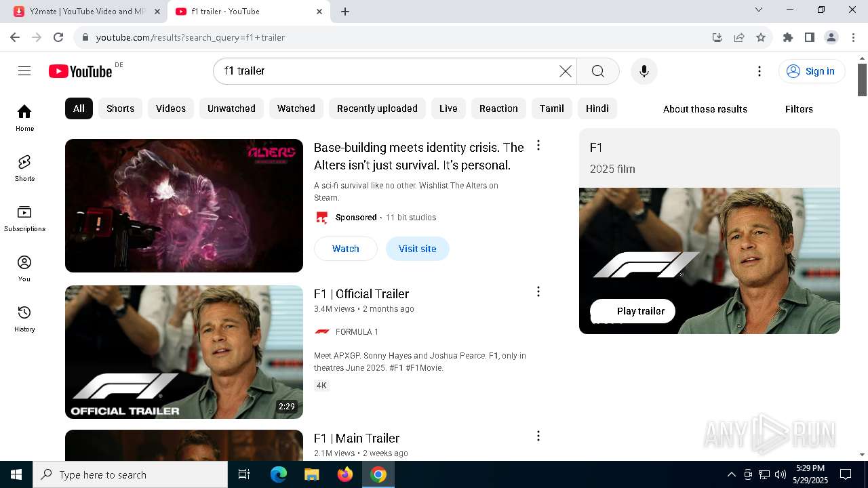The height and width of the screenshot is (488, 868).
Task: Open The Alters ad title link
Action: pyautogui.click(x=418, y=157)
